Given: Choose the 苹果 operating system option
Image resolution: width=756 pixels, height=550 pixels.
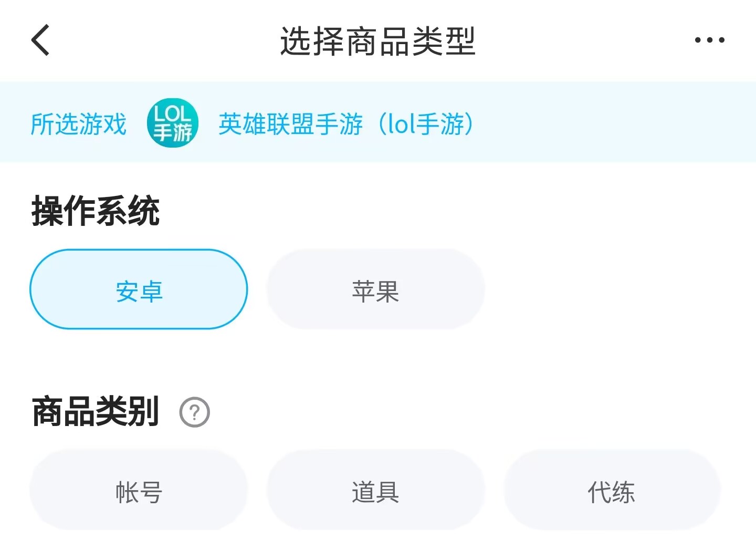Looking at the screenshot, I should coord(375,289).
